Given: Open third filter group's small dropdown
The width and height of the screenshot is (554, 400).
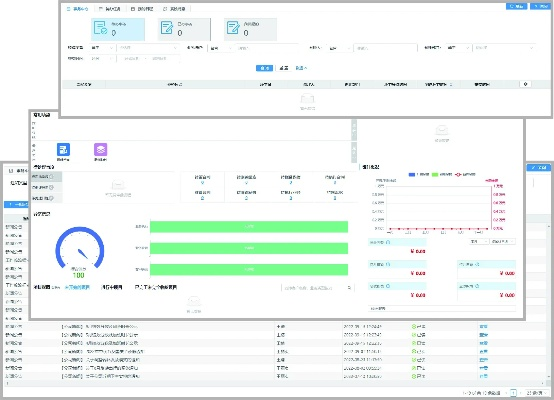Looking at the screenshot, I should (x=339, y=48).
